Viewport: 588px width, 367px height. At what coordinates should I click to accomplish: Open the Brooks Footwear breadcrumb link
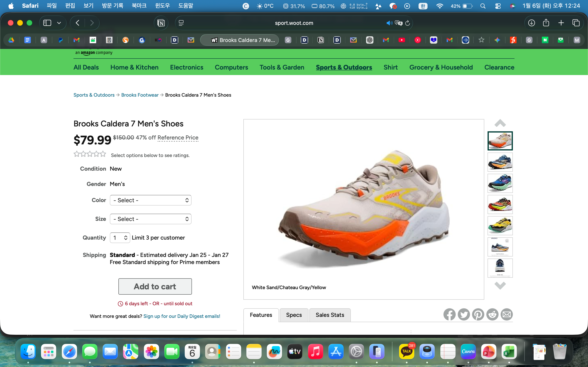click(140, 95)
